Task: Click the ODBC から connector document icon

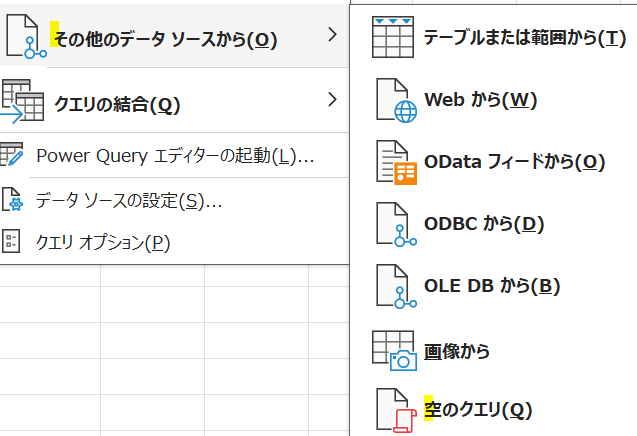Action: point(396,224)
